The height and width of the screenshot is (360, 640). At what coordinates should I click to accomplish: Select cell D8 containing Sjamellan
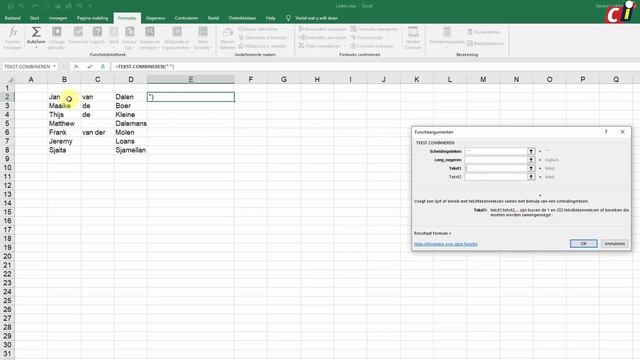[131, 150]
